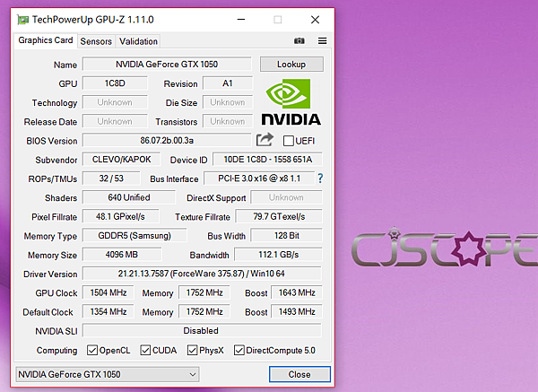Click the Close button at the bottom
Screen dimensions: 538x392
pyautogui.click(x=299, y=374)
